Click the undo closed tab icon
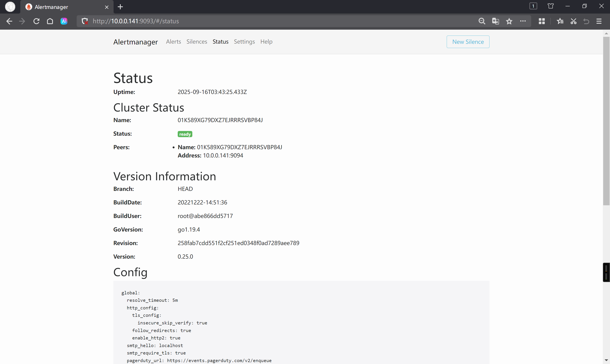Screen dimensions: 610x364 click(586, 21)
